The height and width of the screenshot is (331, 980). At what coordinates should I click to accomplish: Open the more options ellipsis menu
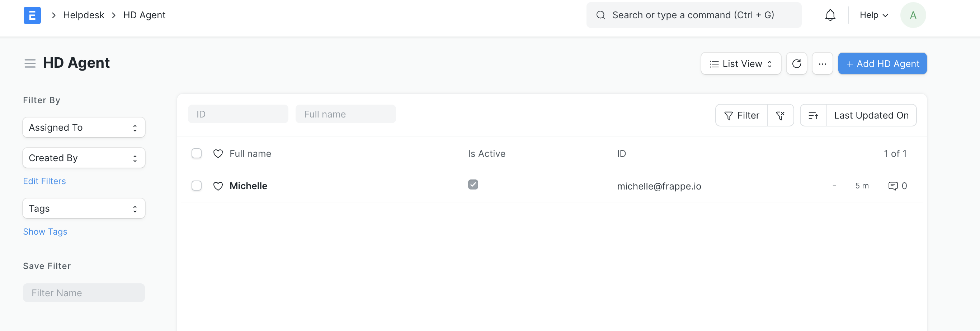[823, 63]
